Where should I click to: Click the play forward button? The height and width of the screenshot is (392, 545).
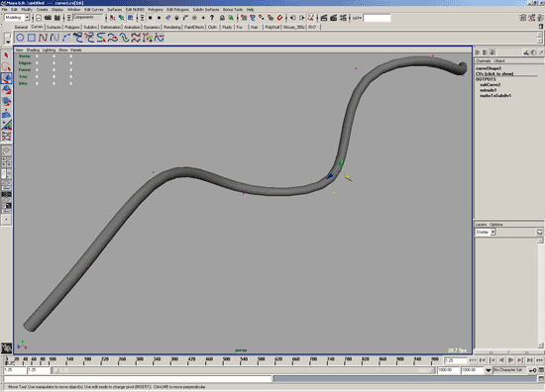(511, 360)
